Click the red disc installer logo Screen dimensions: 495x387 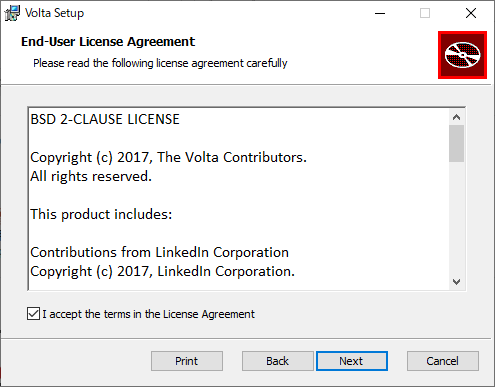coord(462,55)
